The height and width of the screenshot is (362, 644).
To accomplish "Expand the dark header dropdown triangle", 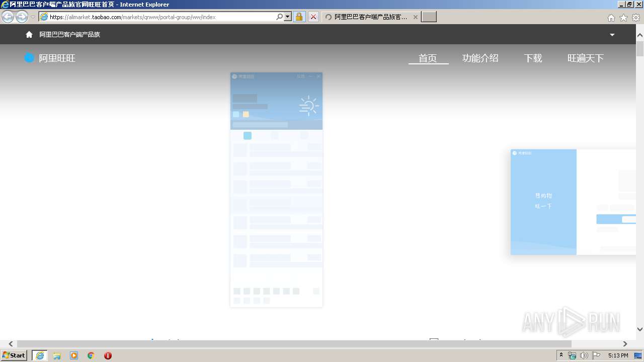I will (612, 35).
